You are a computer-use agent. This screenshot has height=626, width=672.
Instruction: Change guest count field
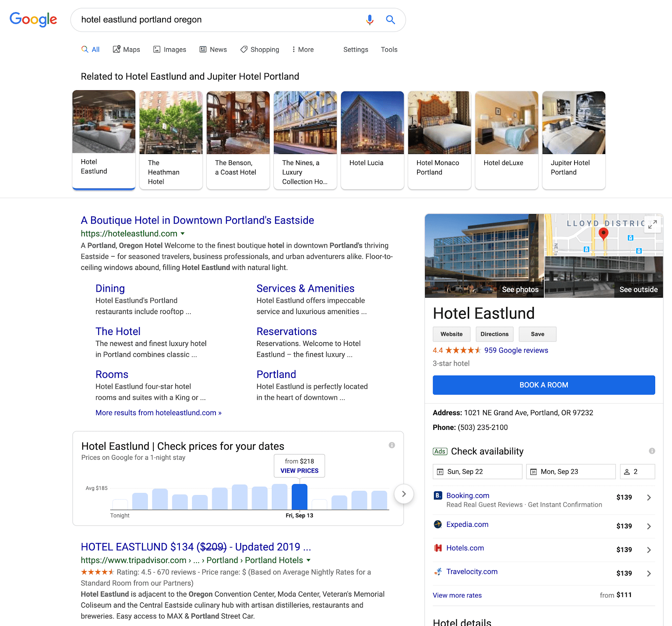point(638,471)
